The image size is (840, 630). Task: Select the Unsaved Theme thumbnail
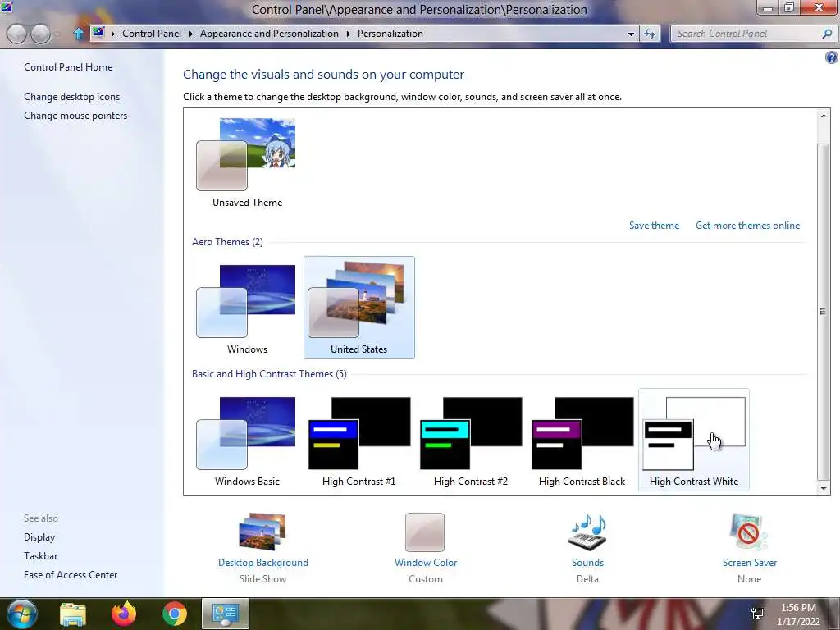tap(246, 162)
